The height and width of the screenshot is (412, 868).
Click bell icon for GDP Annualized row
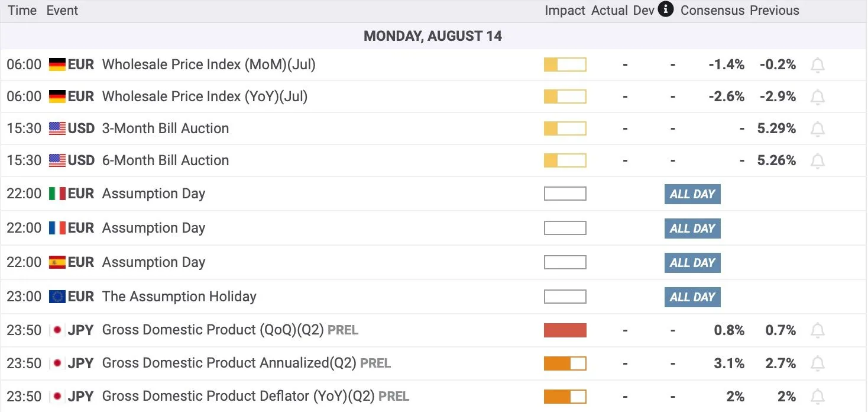point(817,363)
